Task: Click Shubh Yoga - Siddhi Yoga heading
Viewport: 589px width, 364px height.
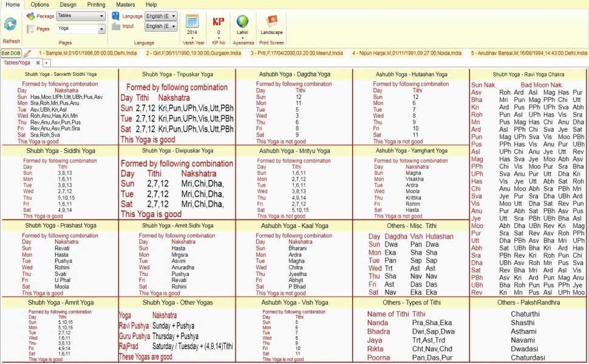Action: (61, 151)
